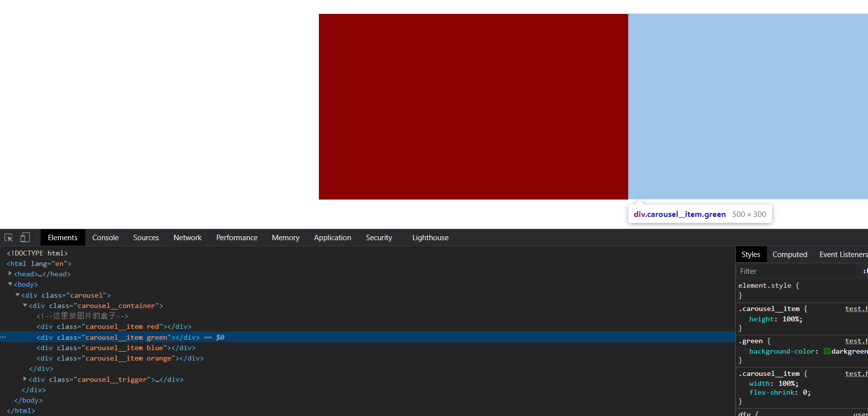Switch to the Console tab

(x=105, y=238)
